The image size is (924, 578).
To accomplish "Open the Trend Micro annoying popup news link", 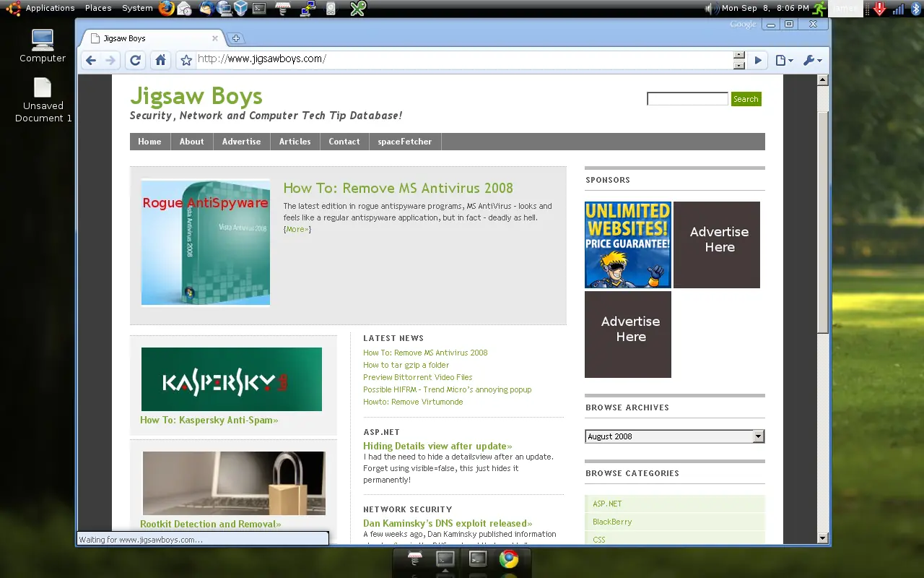I will (447, 389).
